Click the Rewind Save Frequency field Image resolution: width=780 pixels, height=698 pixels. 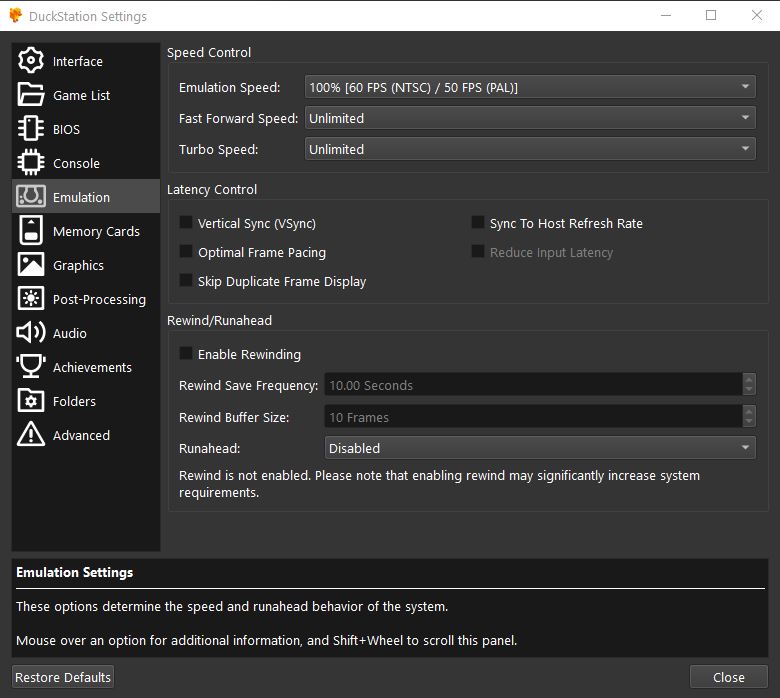533,385
